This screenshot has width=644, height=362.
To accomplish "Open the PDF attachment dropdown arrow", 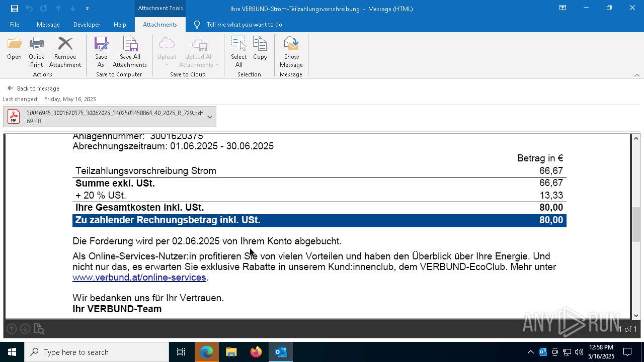I will tap(210, 117).
